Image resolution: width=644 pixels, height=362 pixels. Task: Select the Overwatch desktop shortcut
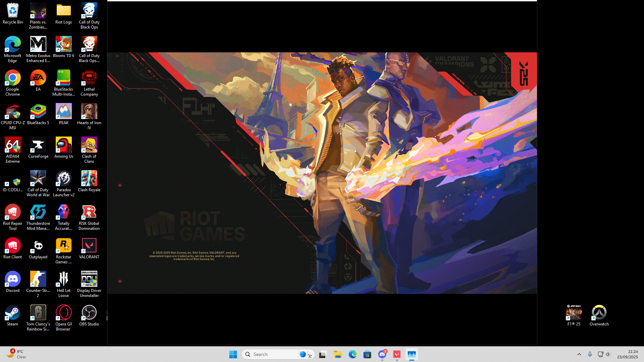point(599,316)
